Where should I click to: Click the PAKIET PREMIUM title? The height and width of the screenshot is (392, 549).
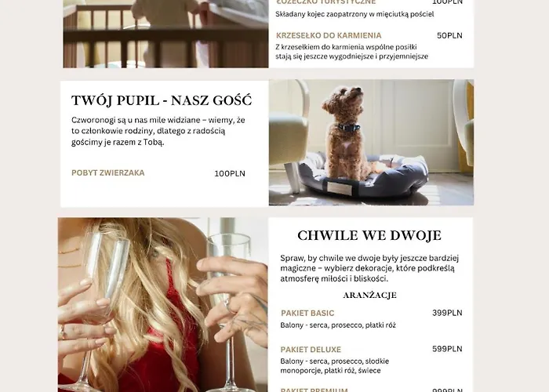click(314, 390)
